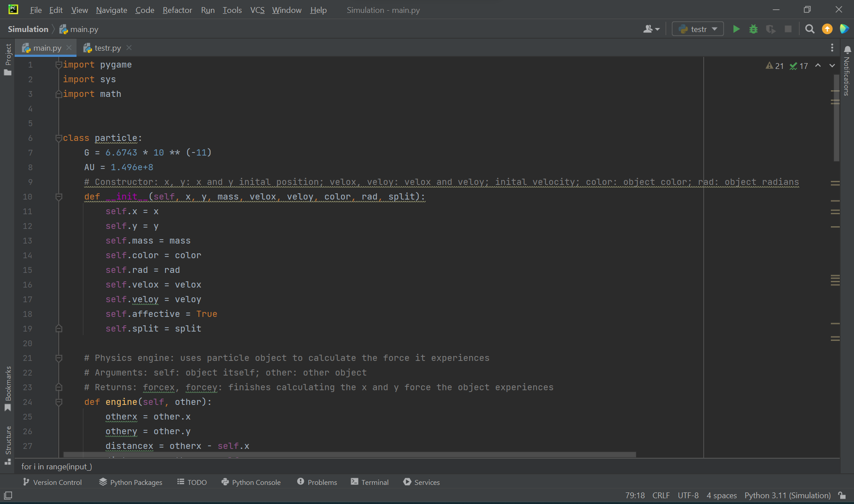
Task: Click Python 3.11 (Simulation) interpreter in status bar
Action: point(787,495)
